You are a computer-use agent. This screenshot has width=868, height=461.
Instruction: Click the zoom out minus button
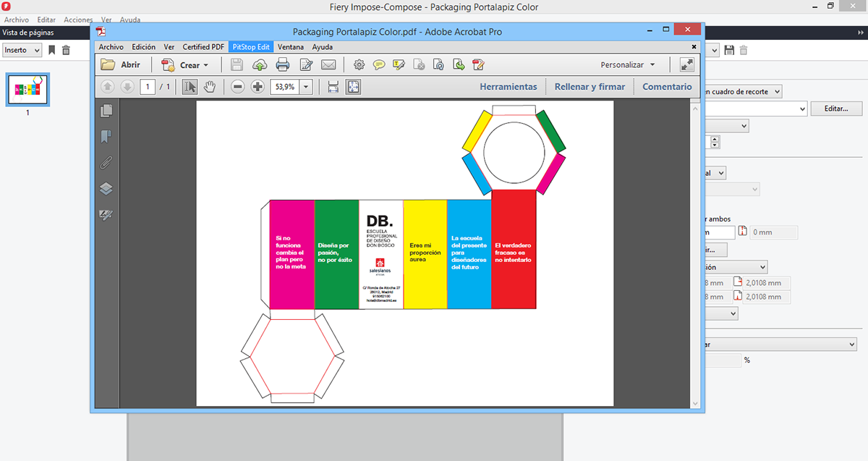(x=237, y=87)
